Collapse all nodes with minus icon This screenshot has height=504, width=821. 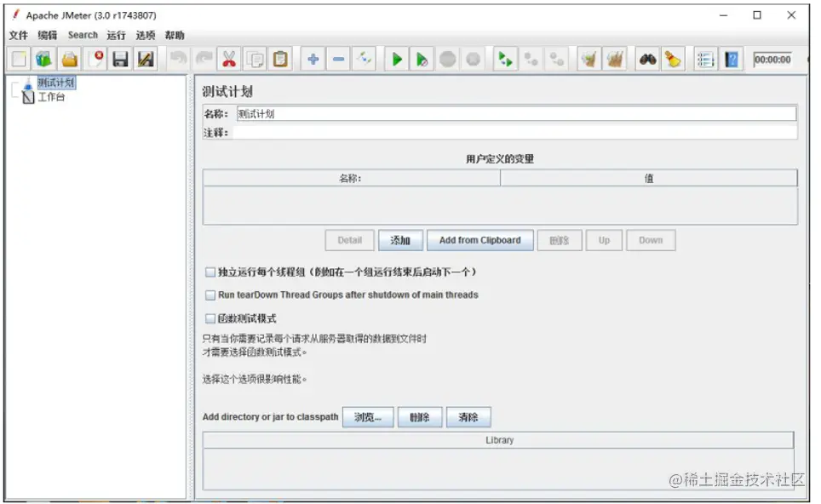(x=339, y=59)
